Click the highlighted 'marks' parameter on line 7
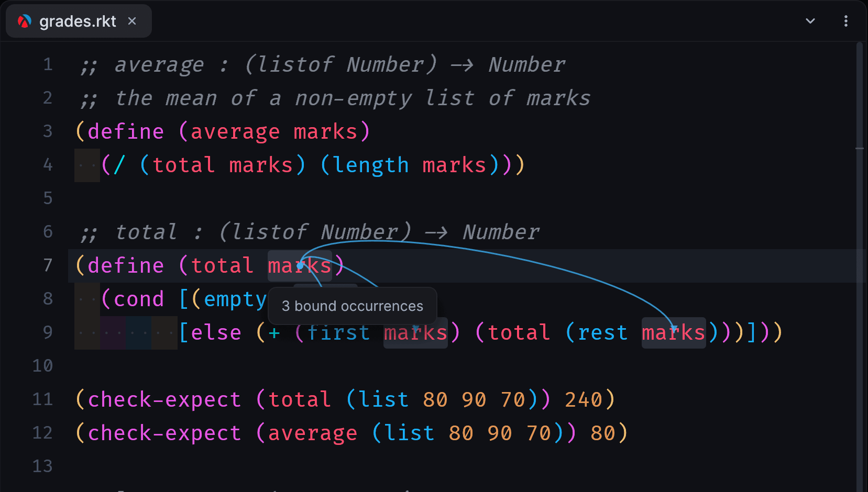868x492 pixels. coord(300,266)
